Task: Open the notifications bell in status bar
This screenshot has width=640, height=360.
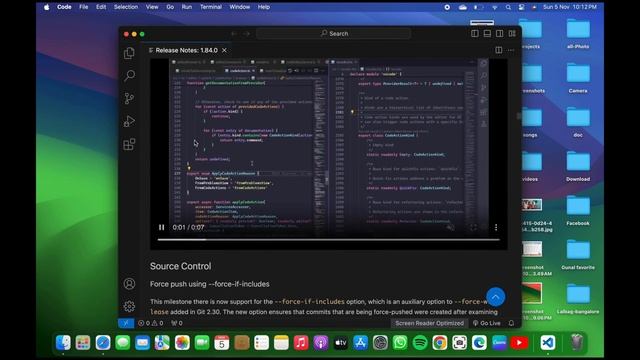Action: tap(511, 323)
